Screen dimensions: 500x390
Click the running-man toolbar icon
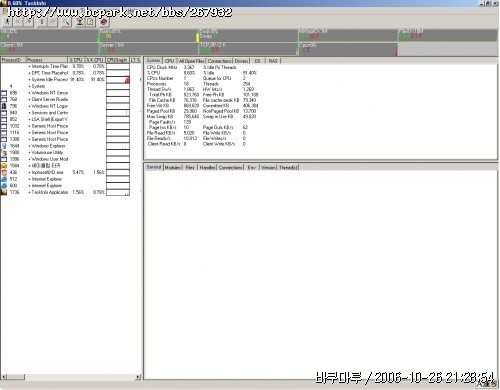(7, 22)
